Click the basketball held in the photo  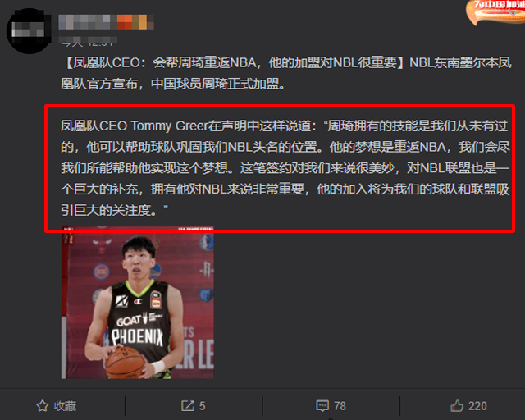click(x=125, y=363)
